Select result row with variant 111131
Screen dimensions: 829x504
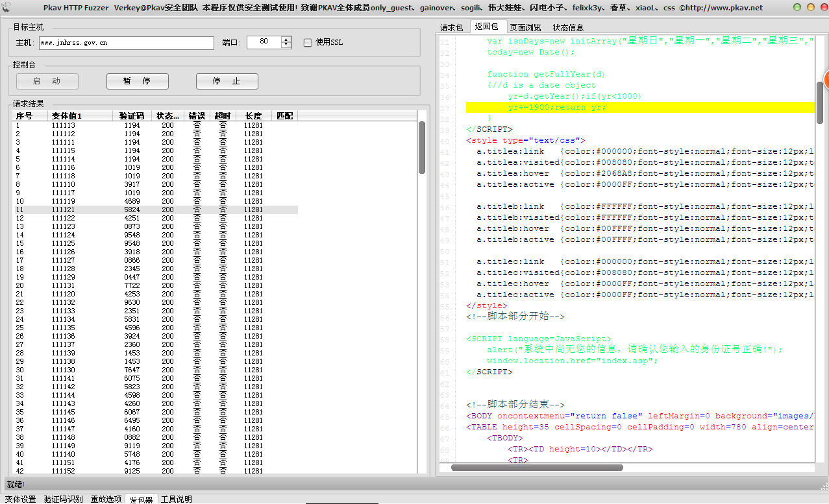tap(156, 285)
